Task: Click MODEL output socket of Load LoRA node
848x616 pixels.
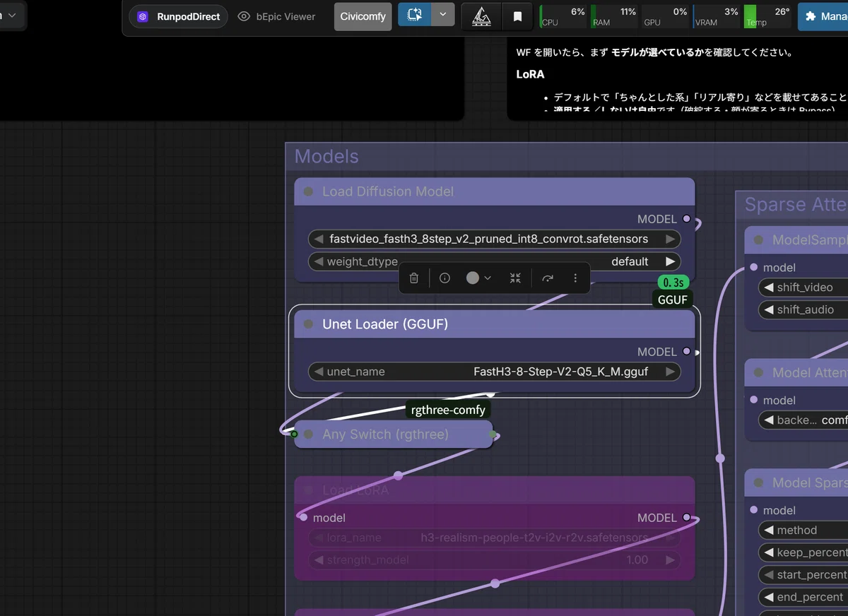Action: (686, 518)
